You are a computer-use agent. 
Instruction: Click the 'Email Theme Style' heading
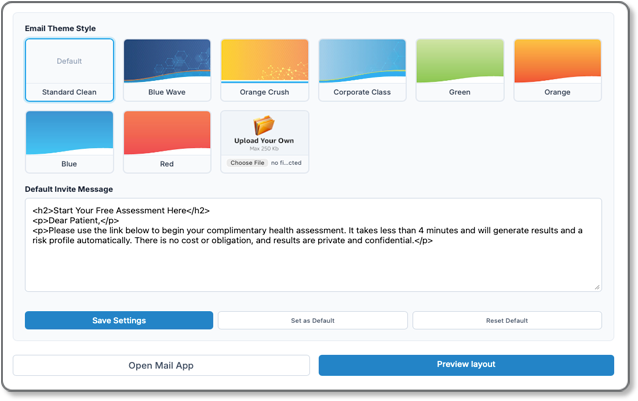(60, 28)
